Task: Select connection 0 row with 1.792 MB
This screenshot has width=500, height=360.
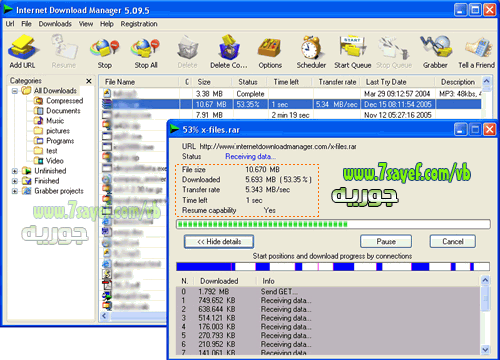Action: [328, 292]
